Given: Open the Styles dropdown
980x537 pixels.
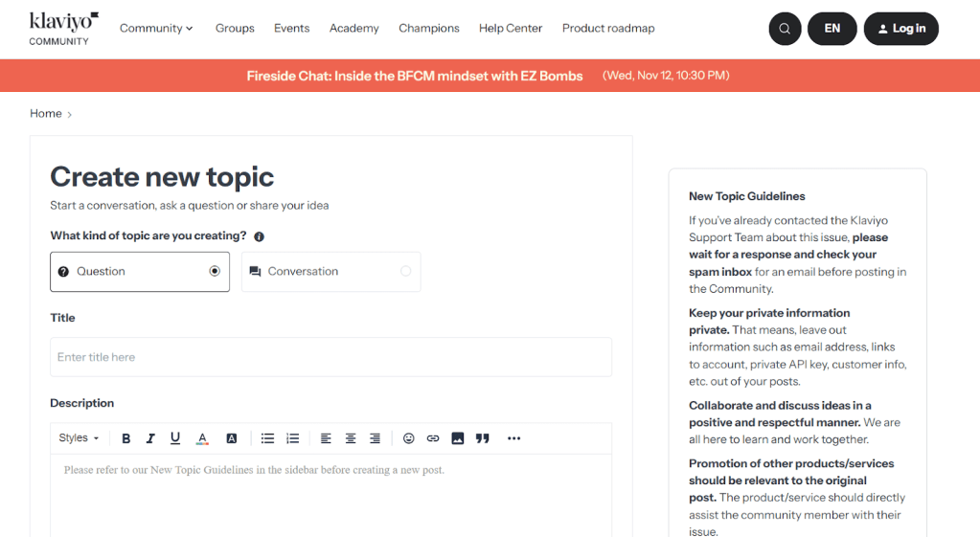Looking at the screenshot, I should point(79,438).
